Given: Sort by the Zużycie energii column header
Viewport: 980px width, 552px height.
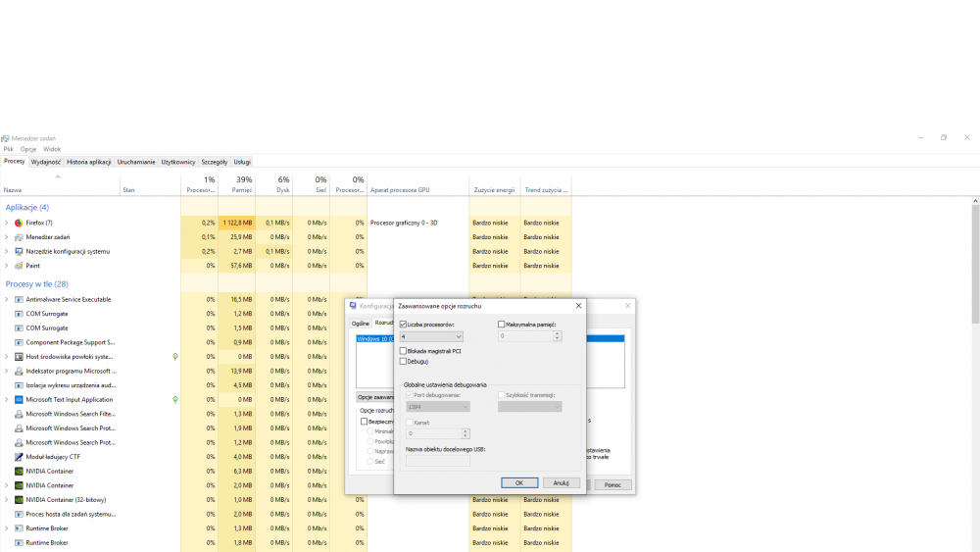Looking at the screenshot, I should (494, 184).
